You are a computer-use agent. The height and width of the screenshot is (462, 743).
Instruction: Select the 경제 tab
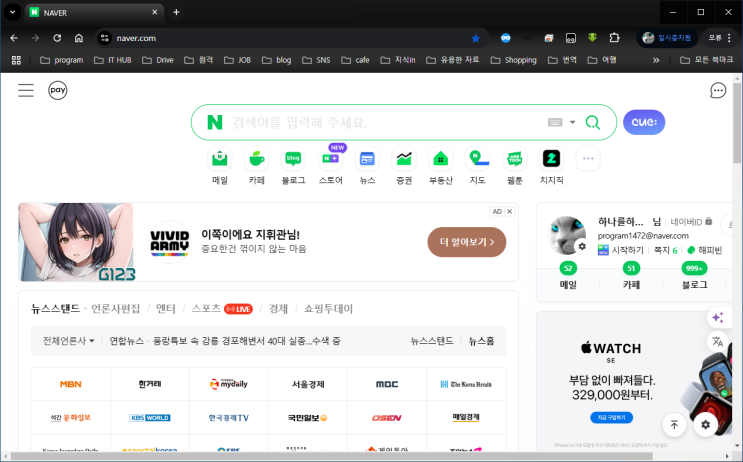coord(278,309)
